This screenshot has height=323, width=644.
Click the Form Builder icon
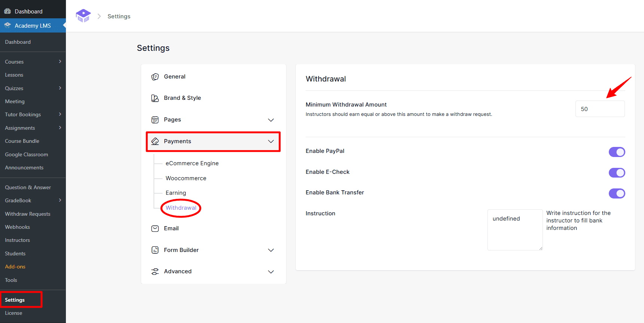pyautogui.click(x=155, y=250)
